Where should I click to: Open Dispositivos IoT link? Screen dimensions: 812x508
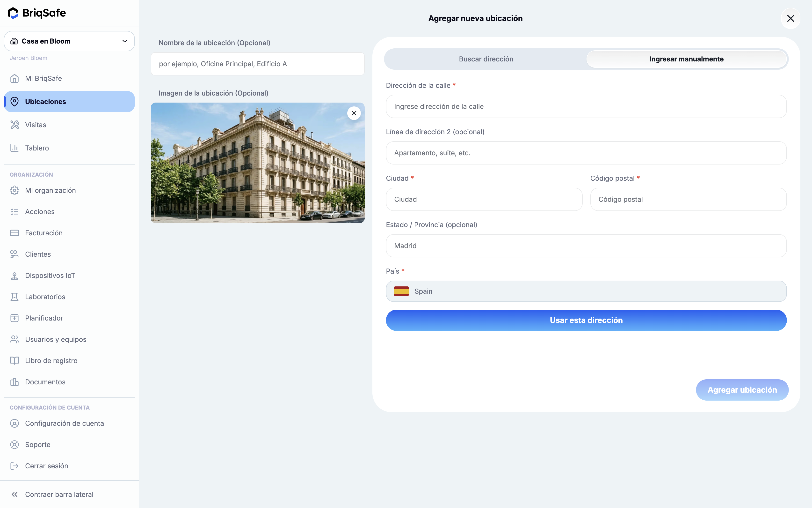point(69,276)
